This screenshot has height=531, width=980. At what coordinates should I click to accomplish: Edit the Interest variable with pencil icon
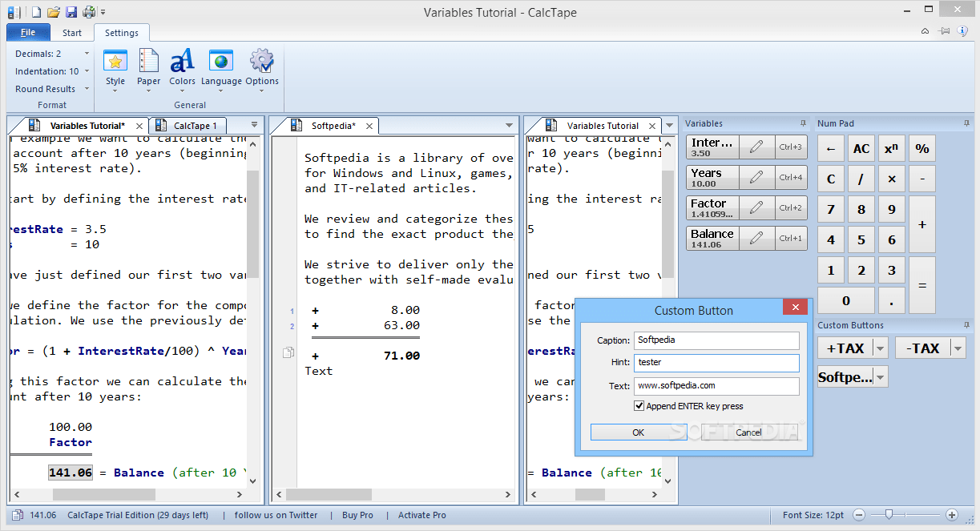[756, 147]
